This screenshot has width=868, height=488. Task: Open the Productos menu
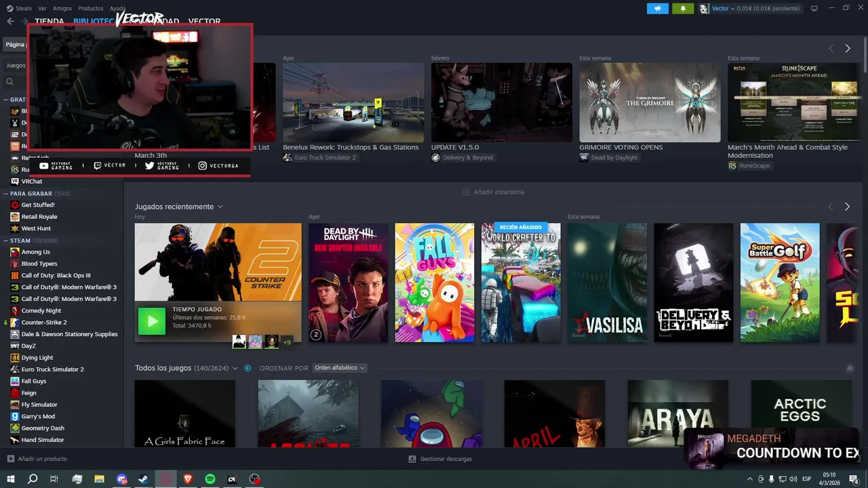90,8
